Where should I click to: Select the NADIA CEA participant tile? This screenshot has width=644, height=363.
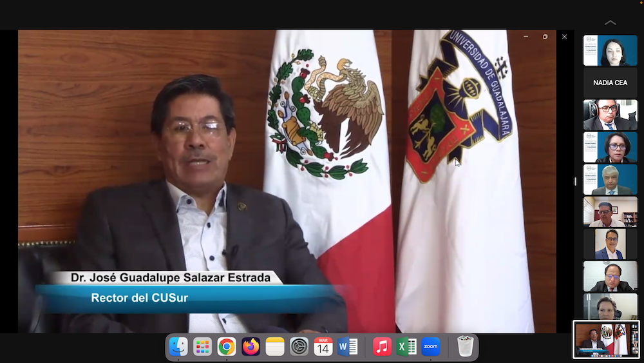point(610,83)
